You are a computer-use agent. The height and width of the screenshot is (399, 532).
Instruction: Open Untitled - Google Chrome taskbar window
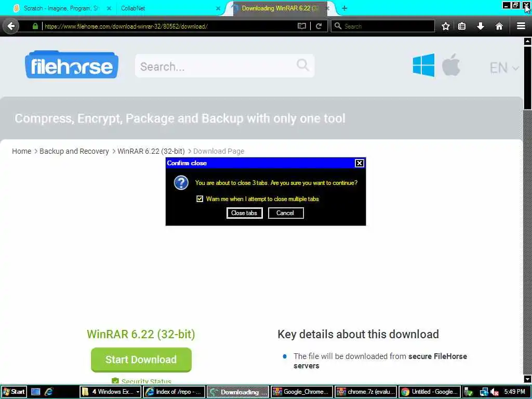point(430,392)
